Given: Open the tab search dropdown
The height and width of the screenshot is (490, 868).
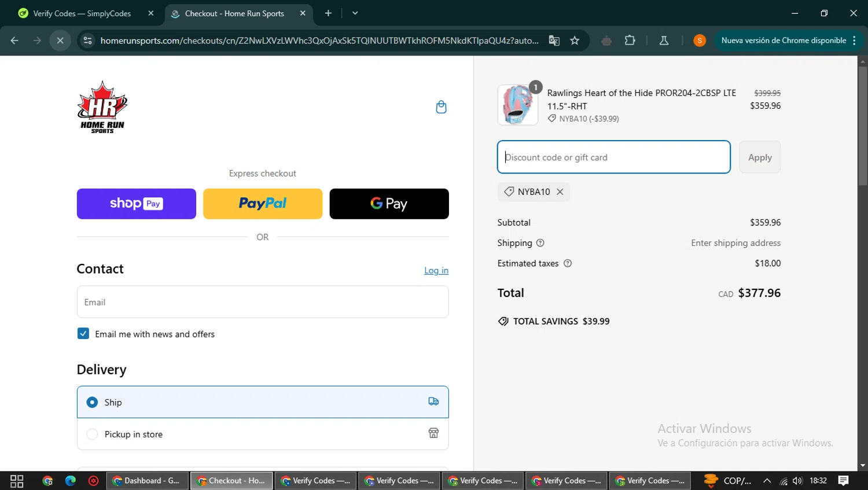Looking at the screenshot, I should pyautogui.click(x=355, y=13).
